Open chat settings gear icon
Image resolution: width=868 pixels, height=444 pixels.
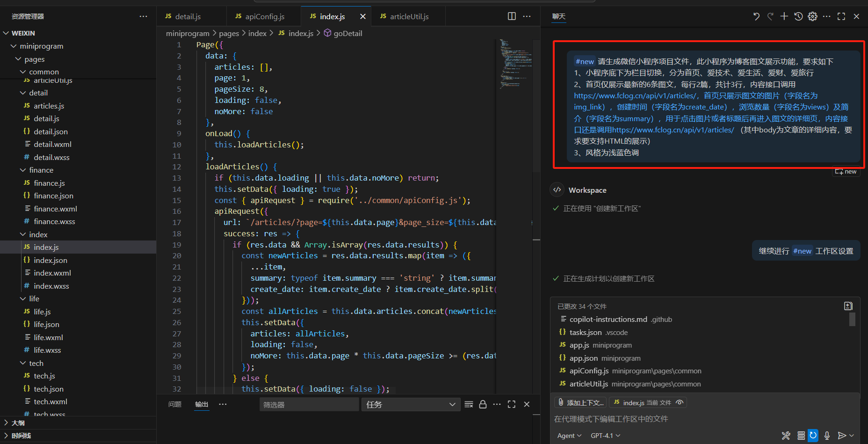tap(813, 16)
